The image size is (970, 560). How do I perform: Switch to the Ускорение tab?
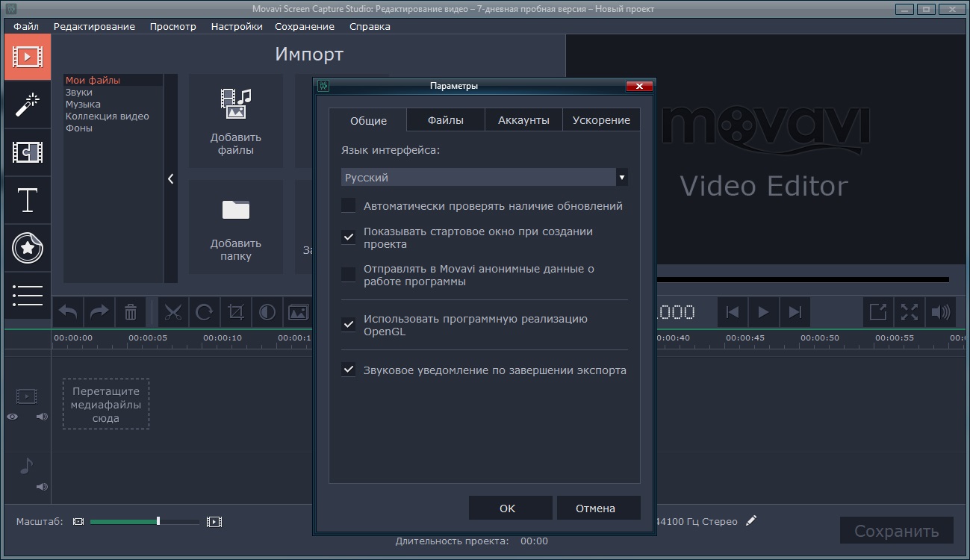pos(601,120)
